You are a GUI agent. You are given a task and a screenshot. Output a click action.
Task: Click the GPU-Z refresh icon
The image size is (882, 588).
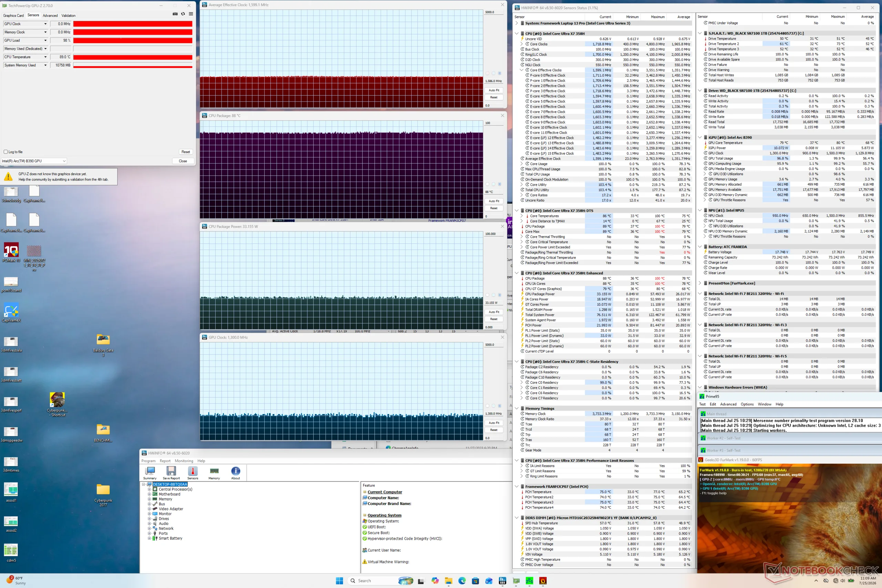click(x=183, y=14)
